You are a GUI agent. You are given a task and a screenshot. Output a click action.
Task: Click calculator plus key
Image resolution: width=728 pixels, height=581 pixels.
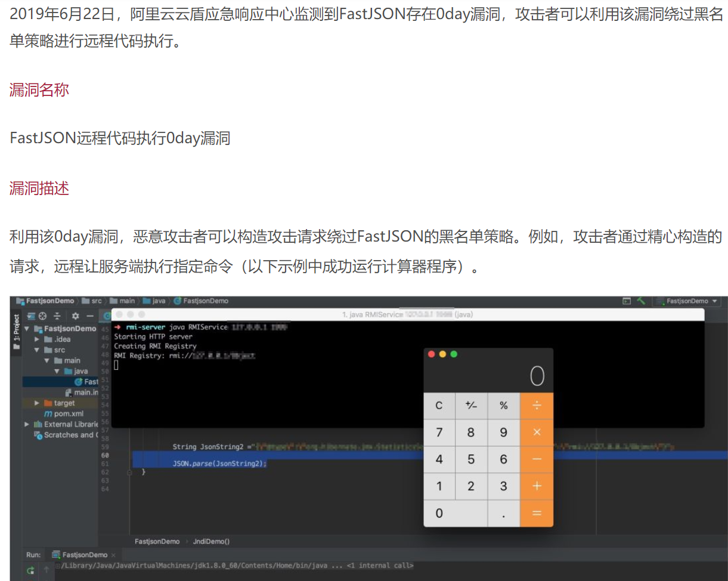coord(537,486)
